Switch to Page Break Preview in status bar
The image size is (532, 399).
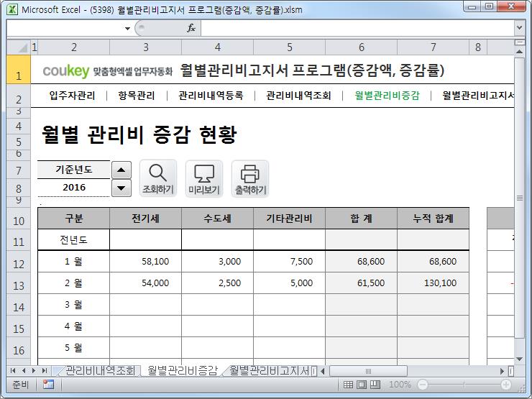click(x=375, y=385)
